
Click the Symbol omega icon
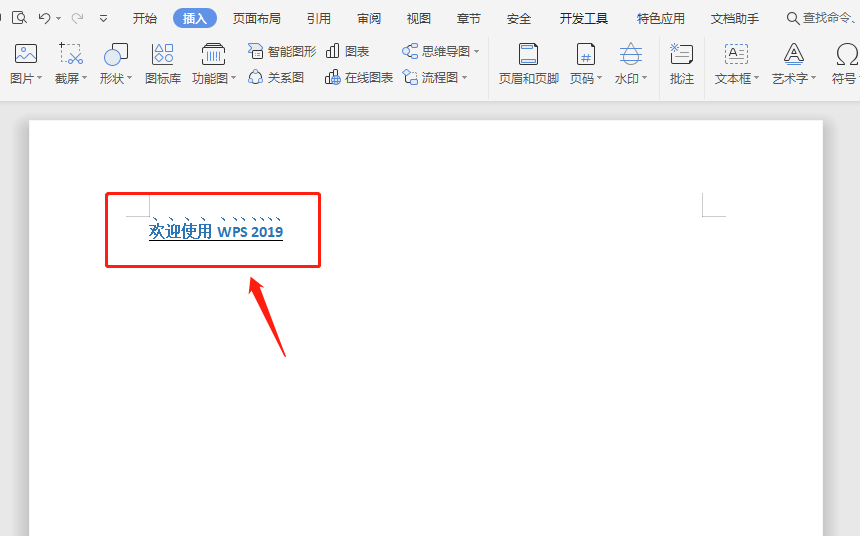point(847,54)
